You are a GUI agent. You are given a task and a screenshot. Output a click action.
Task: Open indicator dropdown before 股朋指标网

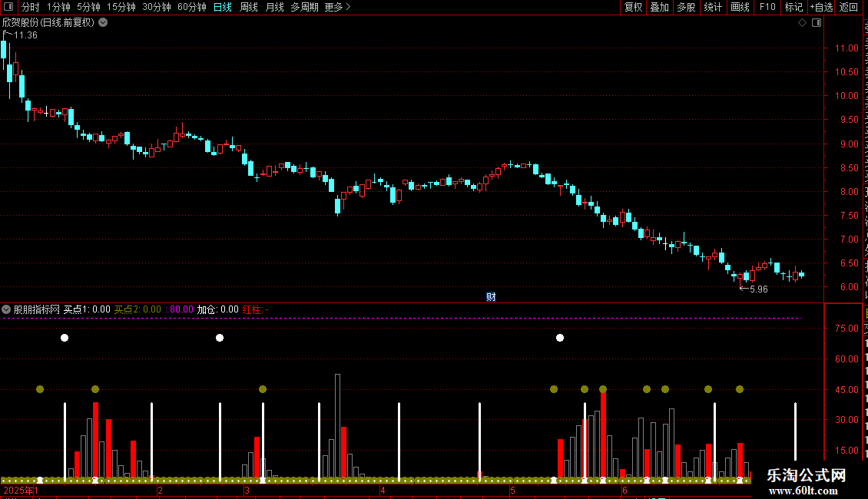[x=6, y=310]
